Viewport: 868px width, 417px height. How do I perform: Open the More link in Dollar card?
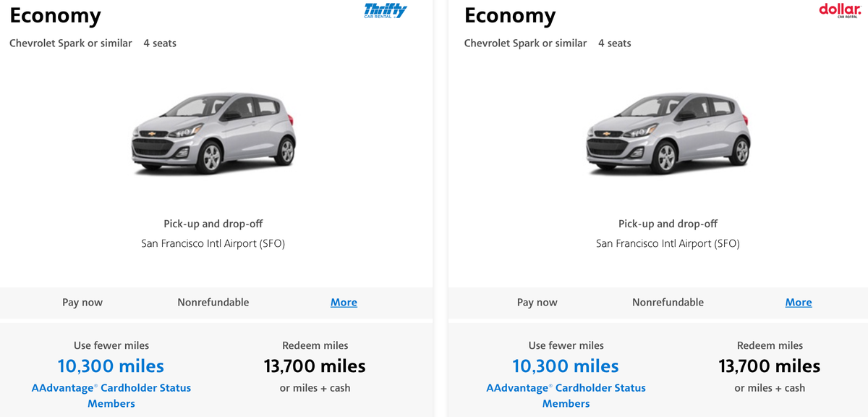click(x=799, y=303)
